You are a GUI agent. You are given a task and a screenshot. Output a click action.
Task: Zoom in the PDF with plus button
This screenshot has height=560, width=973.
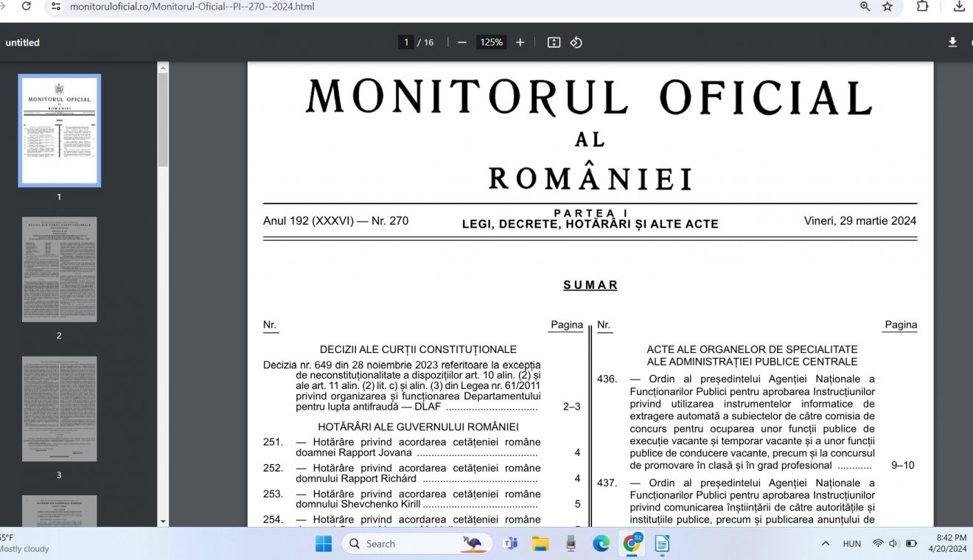[x=520, y=43]
